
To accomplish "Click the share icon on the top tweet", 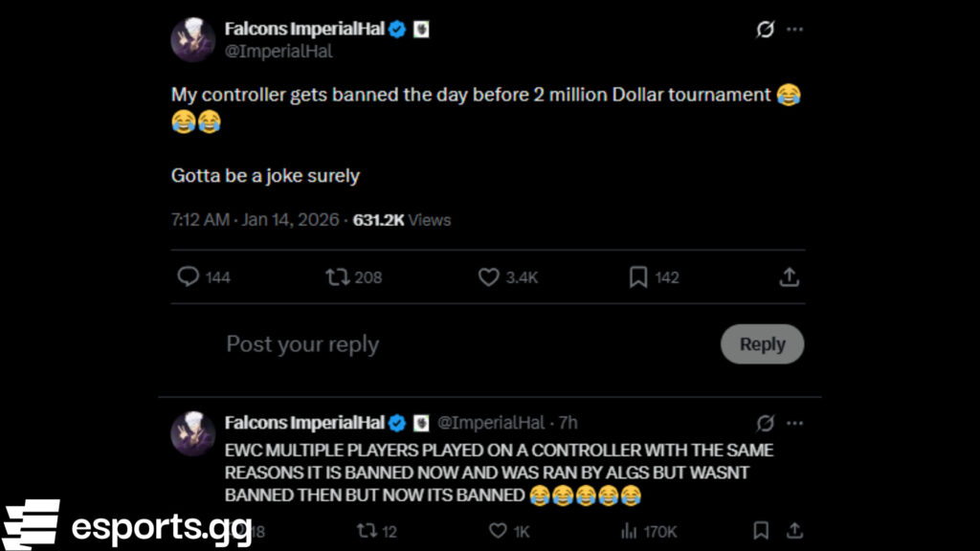I will [790, 276].
